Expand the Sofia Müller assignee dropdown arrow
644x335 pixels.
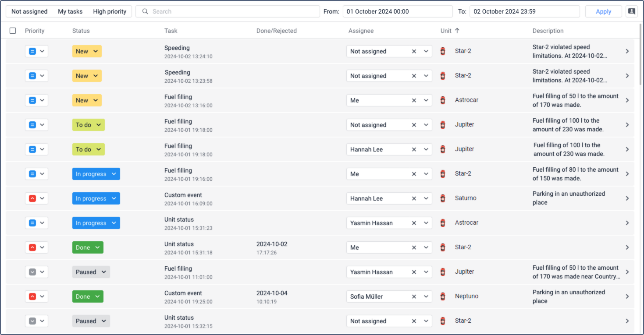pos(426,296)
